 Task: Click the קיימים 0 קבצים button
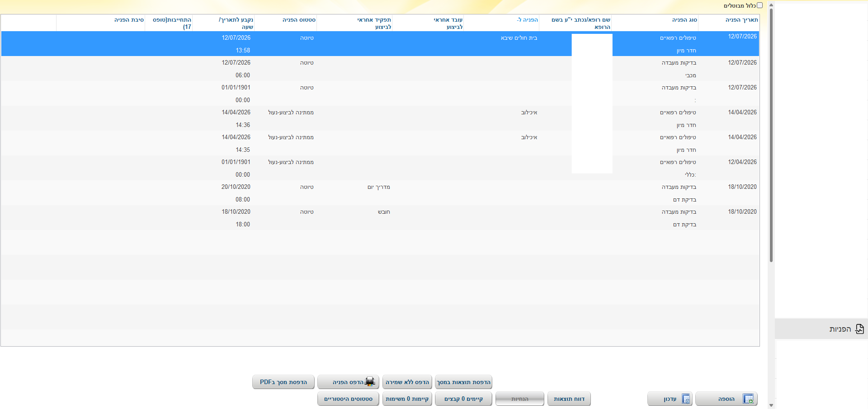point(463,399)
